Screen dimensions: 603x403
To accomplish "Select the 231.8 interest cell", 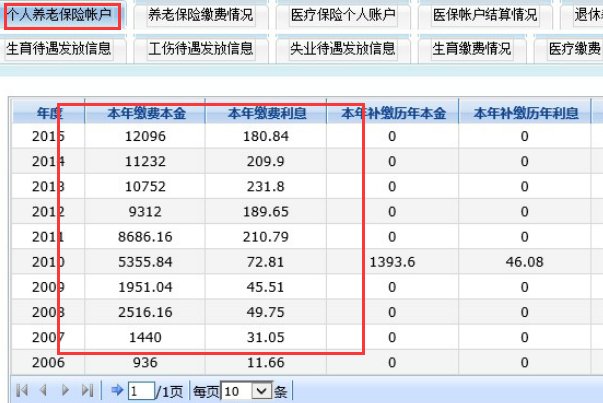I will coord(266,187).
